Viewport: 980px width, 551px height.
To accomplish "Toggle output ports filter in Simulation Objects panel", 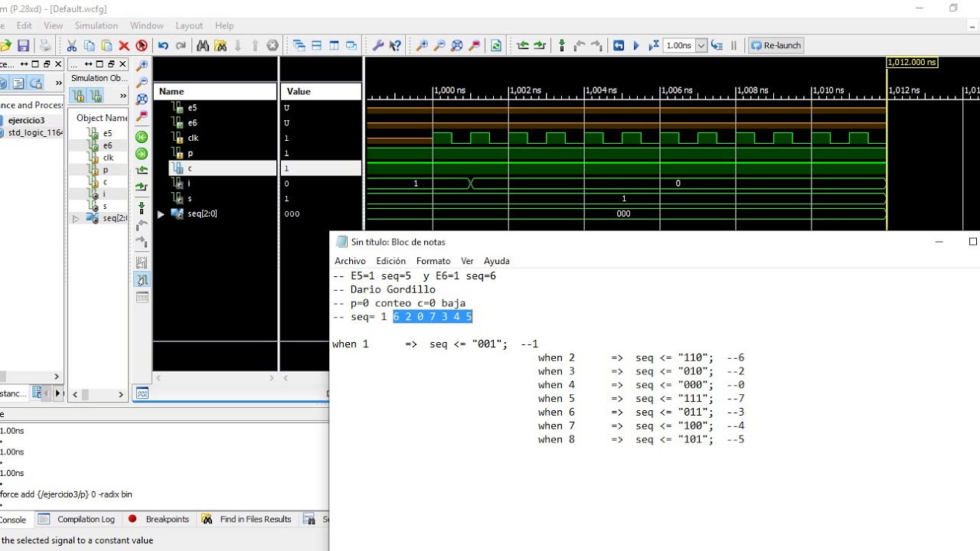I will (96, 96).
